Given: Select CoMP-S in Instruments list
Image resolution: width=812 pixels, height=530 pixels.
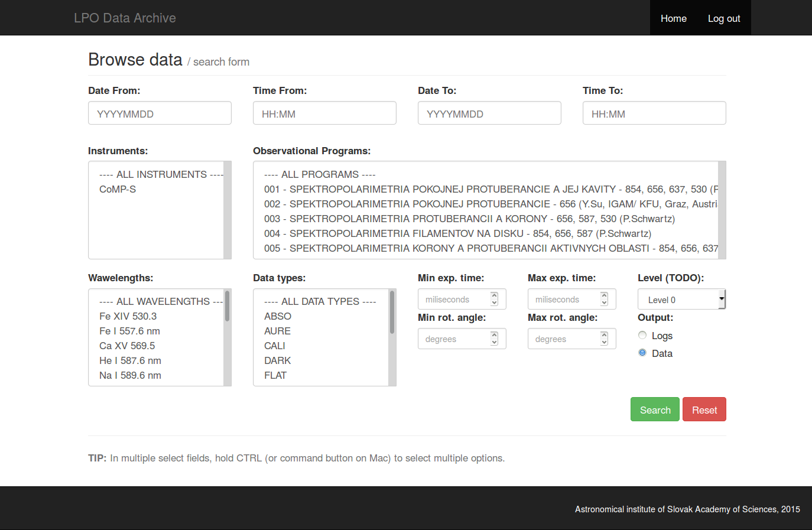Looking at the screenshot, I should pyautogui.click(x=118, y=190).
